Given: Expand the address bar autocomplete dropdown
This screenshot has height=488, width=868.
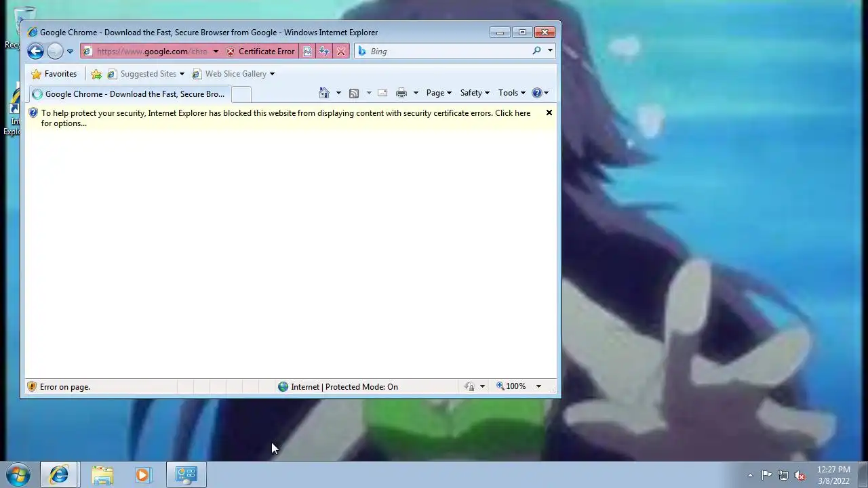Looking at the screenshot, I should click(x=216, y=52).
